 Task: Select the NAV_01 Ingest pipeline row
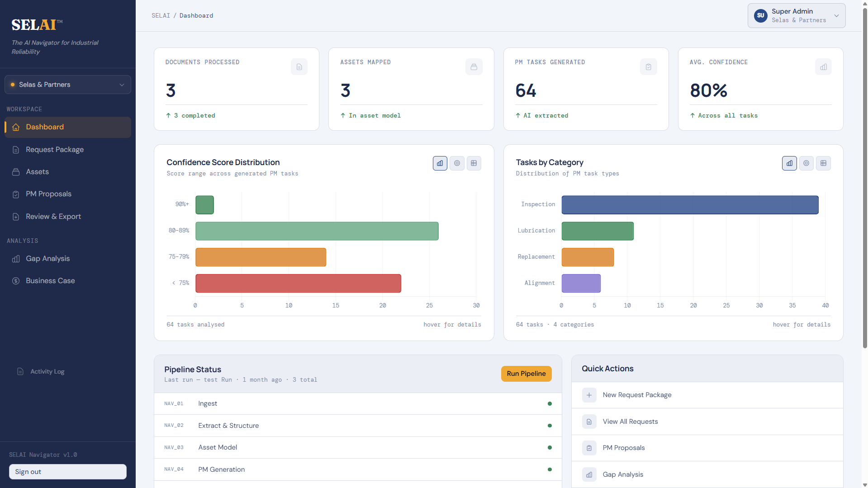click(358, 404)
